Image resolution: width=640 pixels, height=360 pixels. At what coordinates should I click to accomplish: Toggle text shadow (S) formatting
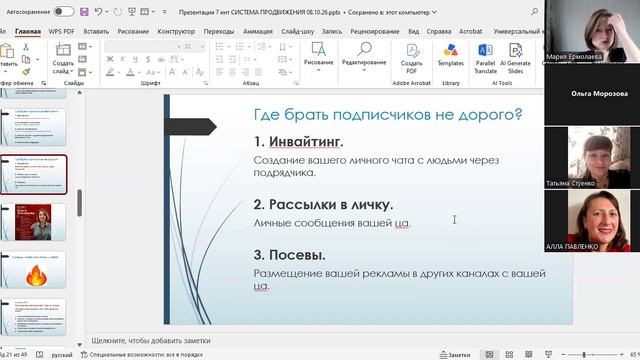[x=148, y=60]
